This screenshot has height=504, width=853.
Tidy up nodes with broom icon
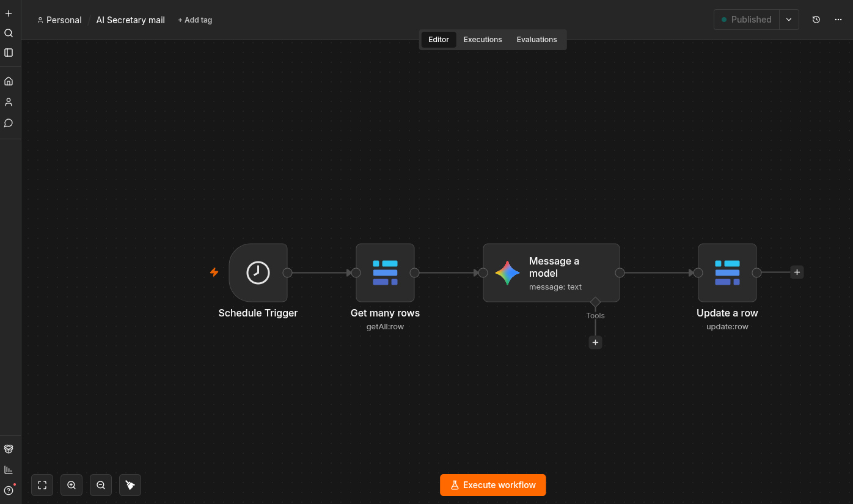[x=130, y=485]
